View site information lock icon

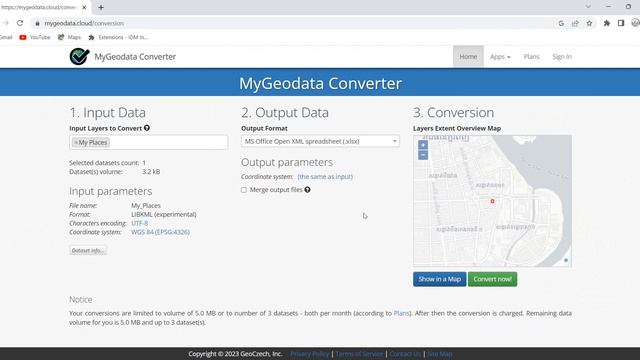coord(37,23)
